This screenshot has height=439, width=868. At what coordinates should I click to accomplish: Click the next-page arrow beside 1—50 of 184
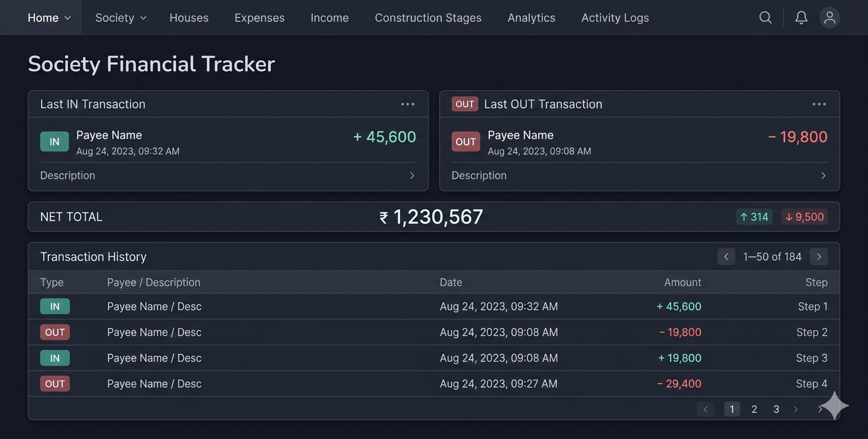[819, 256]
